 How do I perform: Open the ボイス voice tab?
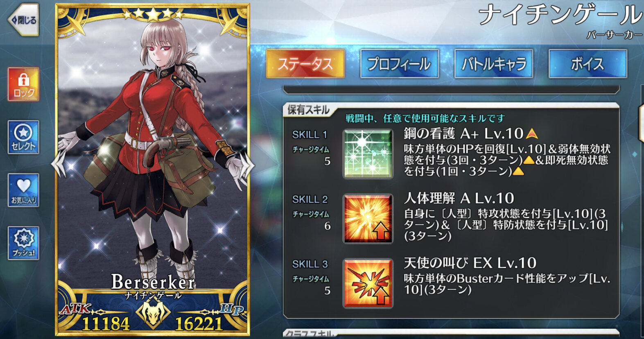click(x=588, y=64)
